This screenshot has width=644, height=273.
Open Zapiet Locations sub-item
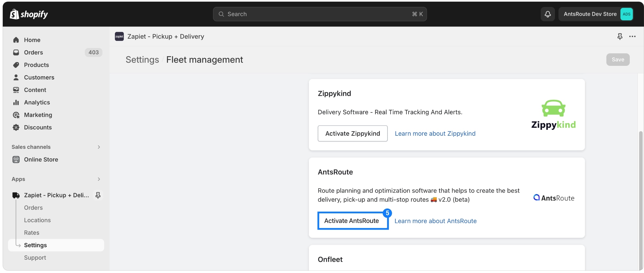coord(37,220)
